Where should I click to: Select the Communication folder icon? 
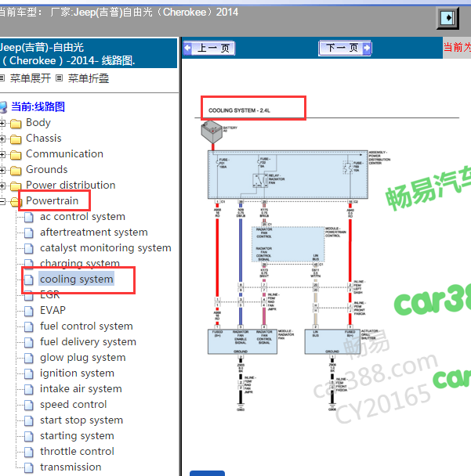tap(16, 155)
